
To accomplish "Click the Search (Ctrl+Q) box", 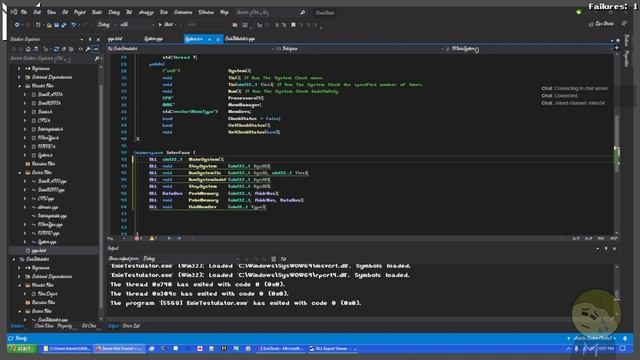I will tap(270, 13).
